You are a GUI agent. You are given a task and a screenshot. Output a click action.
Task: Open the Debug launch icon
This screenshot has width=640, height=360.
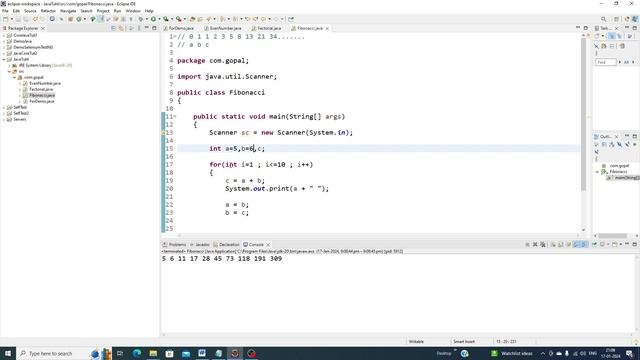(140, 19)
